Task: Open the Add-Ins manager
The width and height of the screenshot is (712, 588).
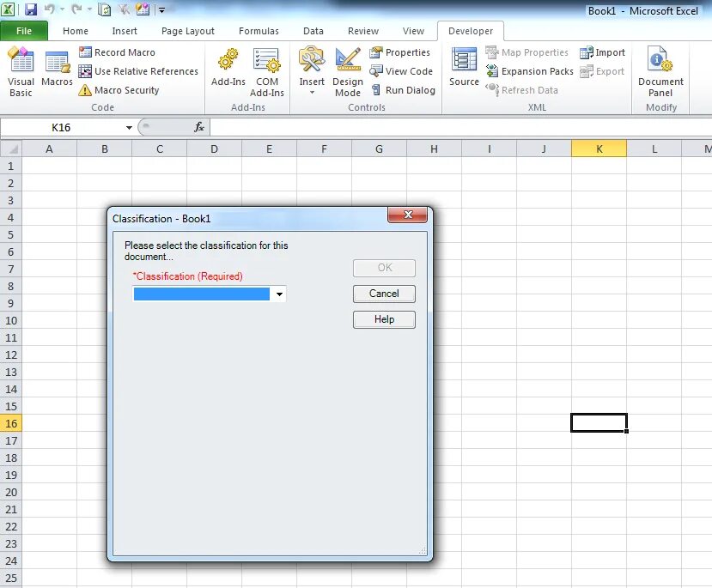Action: 228,67
